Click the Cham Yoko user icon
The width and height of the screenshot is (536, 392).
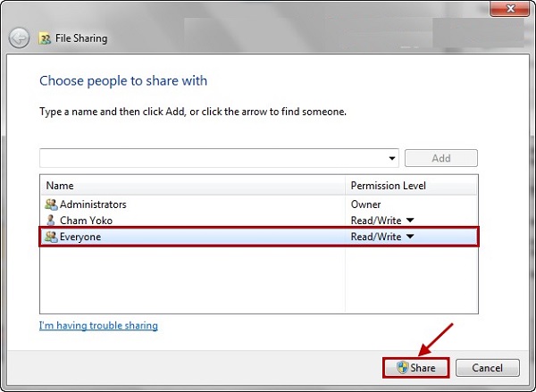coord(50,221)
